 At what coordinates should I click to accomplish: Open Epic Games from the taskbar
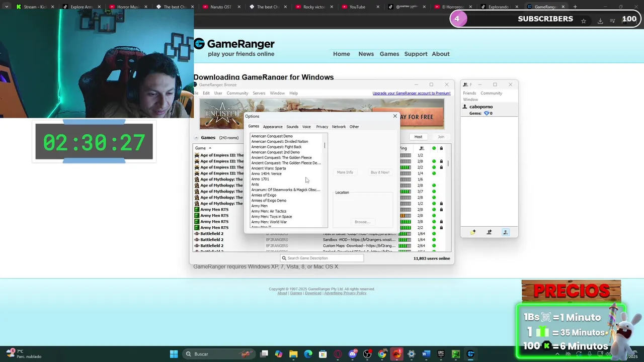coord(441,354)
